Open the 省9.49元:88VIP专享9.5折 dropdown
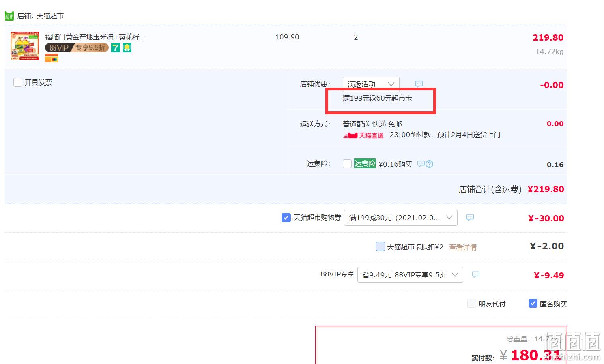The image size is (604, 364). click(410, 274)
